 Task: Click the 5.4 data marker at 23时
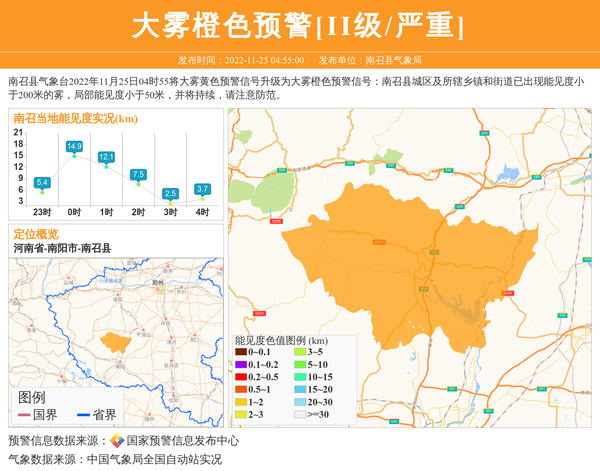[x=42, y=191]
